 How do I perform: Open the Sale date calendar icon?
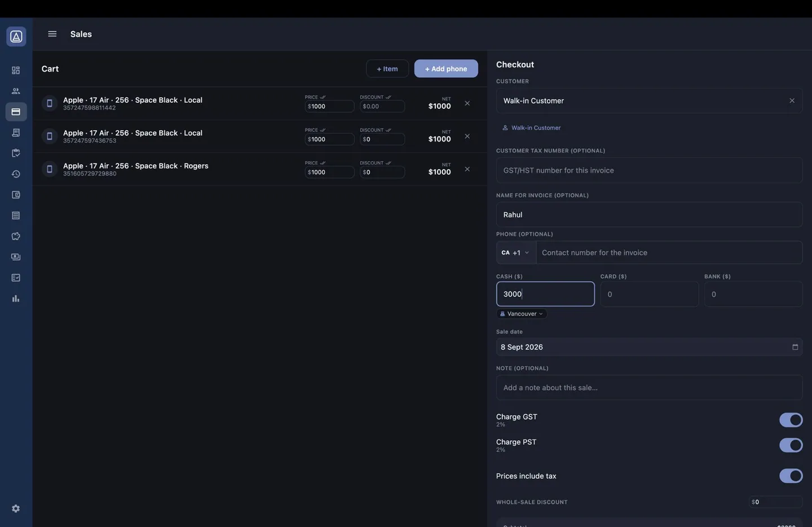coord(795,347)
